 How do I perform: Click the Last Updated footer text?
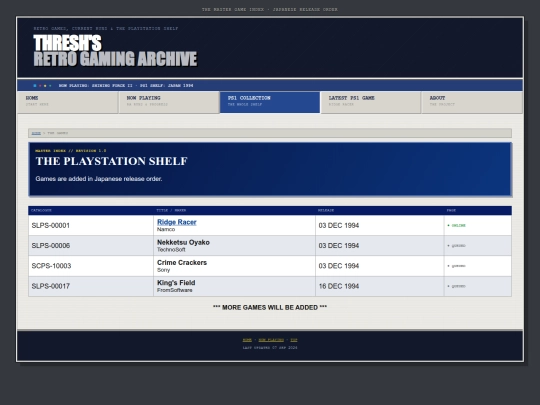[270, 347]
